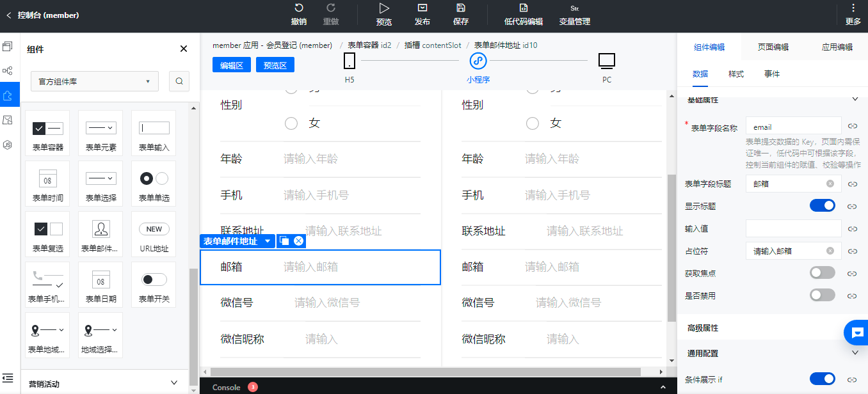Open the 官方组件库 library dropdown
The height and width of the screenshot is (394, 868).
tap(95, 81)
